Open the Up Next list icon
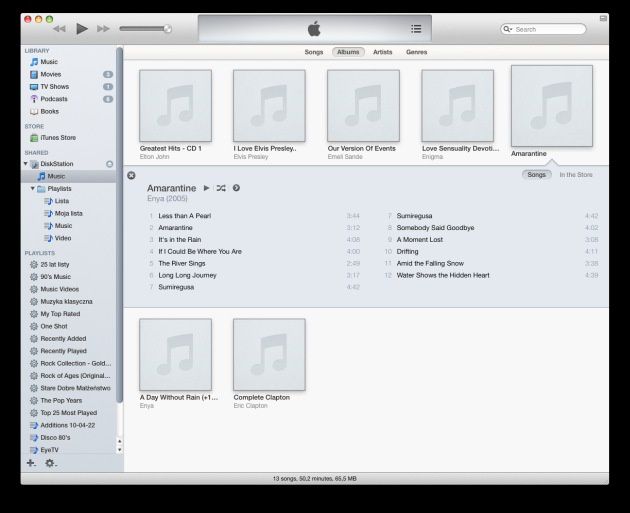This screenshot has height=513, width=630. click(x=416, y=29)
